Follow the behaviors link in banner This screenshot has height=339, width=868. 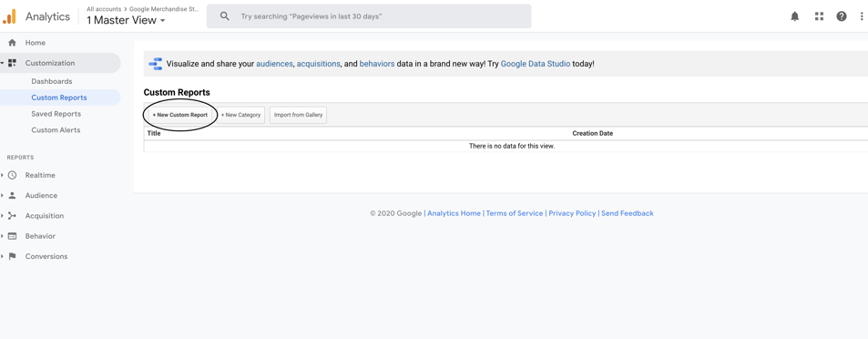pyautogui.click(x=377, y=64)
